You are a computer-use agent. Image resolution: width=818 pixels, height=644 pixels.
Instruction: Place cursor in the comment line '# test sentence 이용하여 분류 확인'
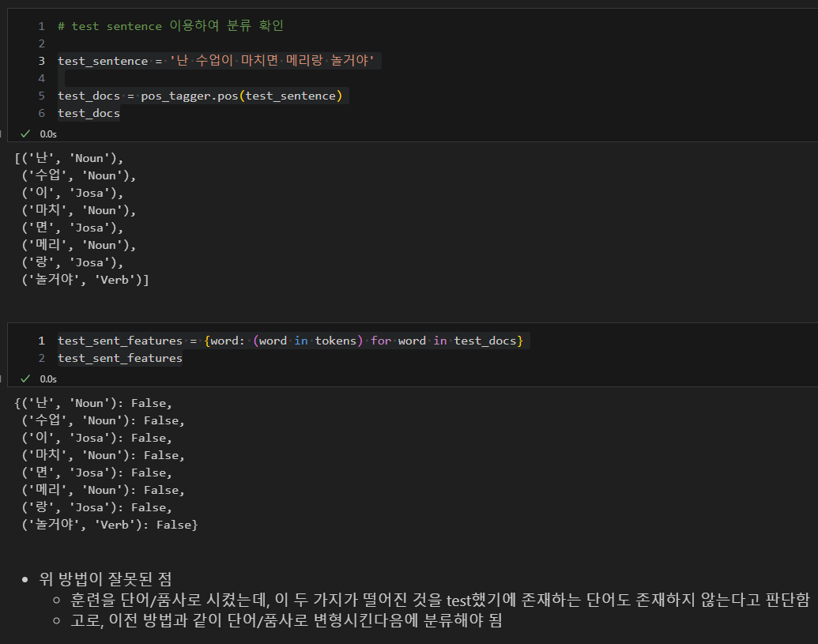[x=170, y=26]
